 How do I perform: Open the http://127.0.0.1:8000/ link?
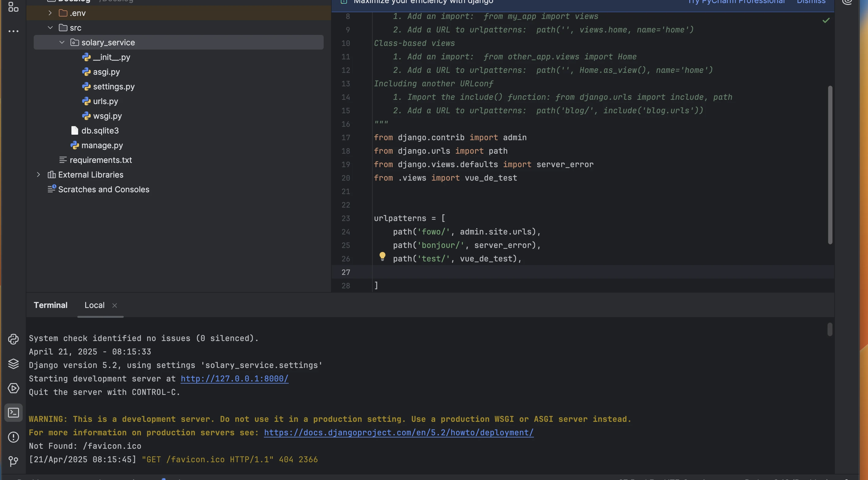pos(234,379)
